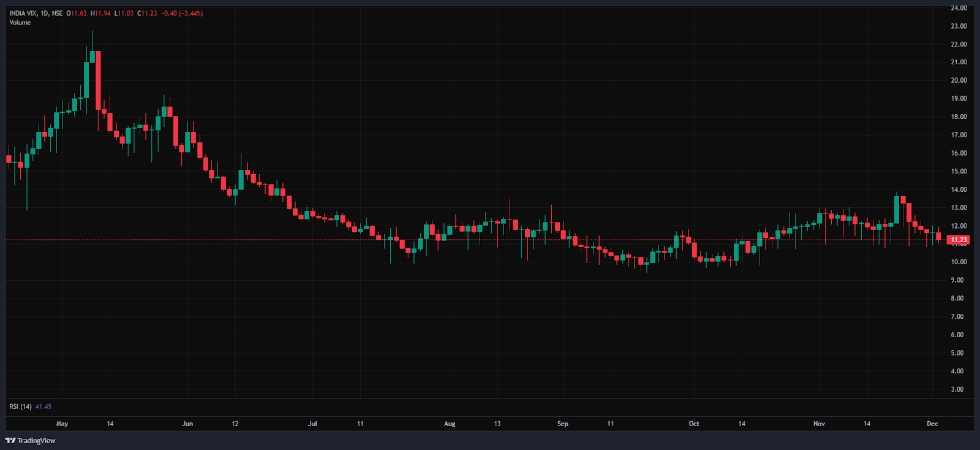
Task: Click the 20.00 label on price axis
Action: tap(959, 80)
